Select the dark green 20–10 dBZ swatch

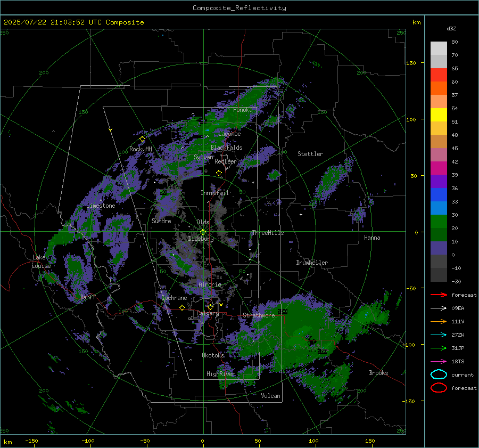439,234
